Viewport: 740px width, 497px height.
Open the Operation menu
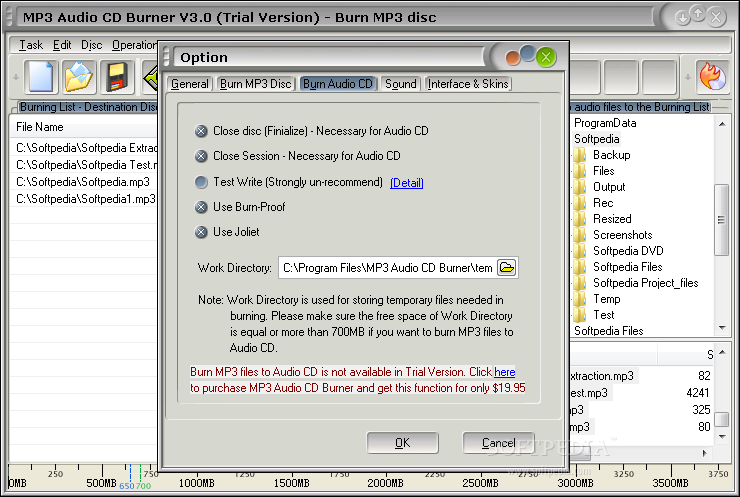[x=134, y=45]
